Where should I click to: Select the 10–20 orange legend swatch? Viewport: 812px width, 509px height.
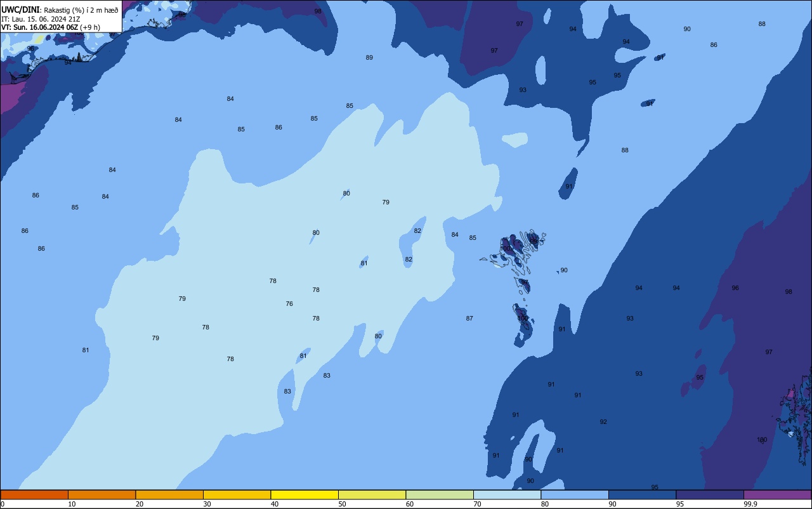101,494
